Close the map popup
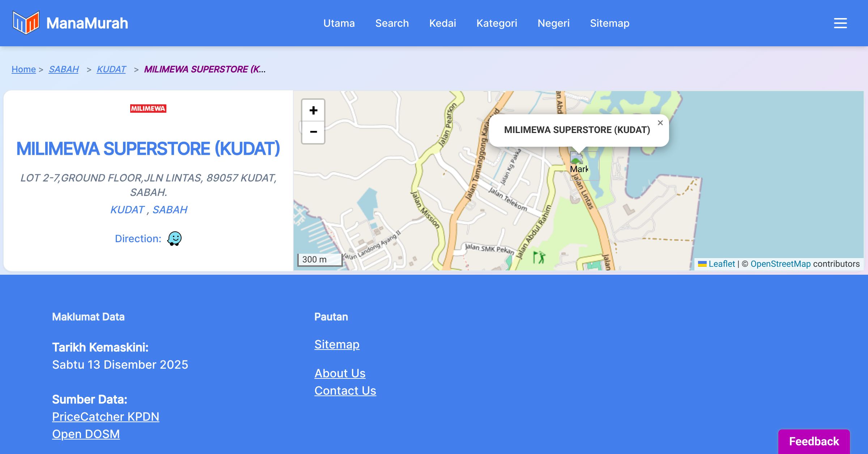Screen dimensions: 868x454 [660, 123]
